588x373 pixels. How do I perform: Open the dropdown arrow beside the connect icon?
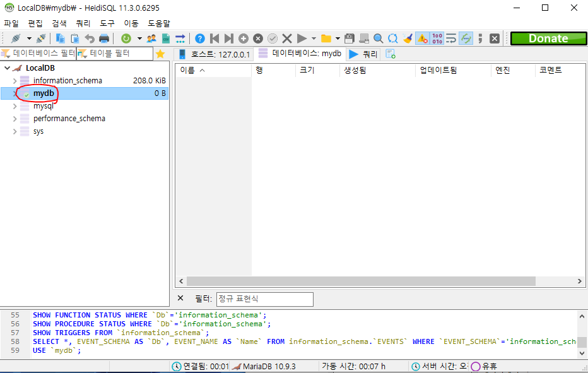29,38
